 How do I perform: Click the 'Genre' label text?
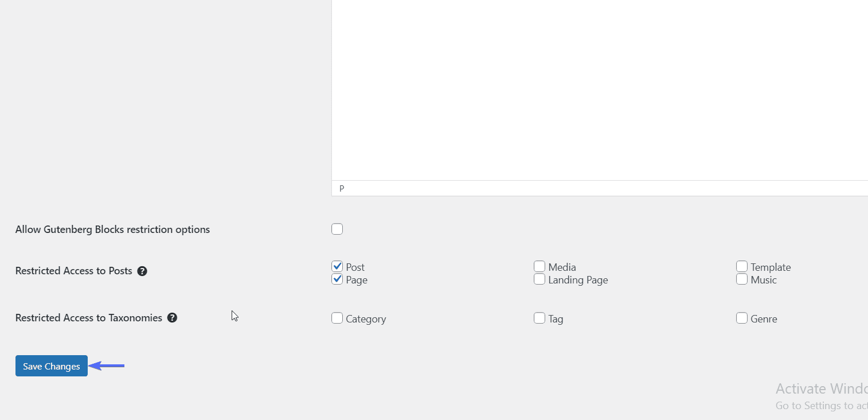coord(764,319)
